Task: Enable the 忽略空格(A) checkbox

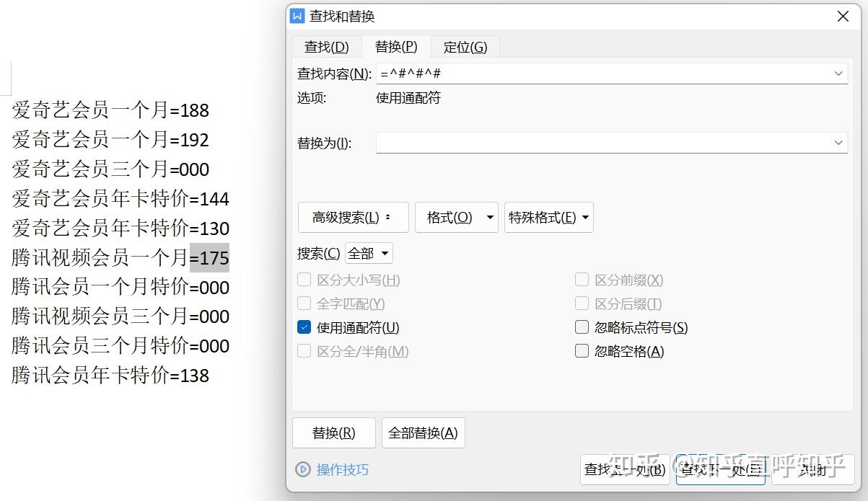Action: tap(582, 351)
